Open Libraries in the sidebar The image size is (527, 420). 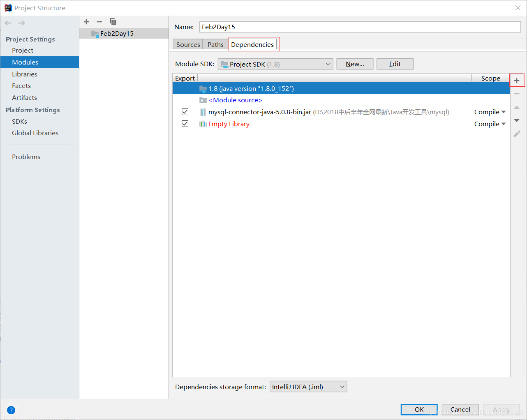pyautogui.click(x=25, y=74)
